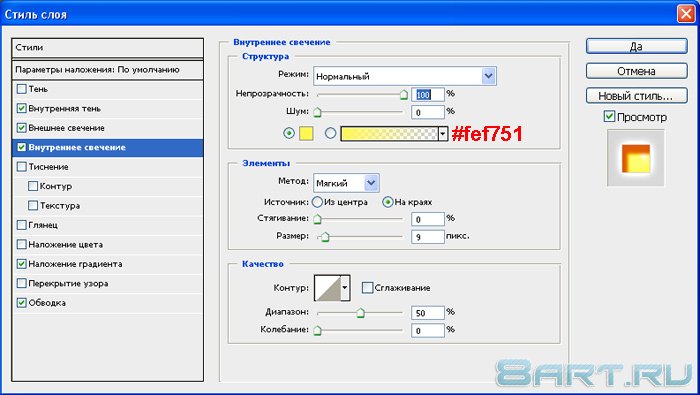The image size is (700, 395).
Task: Select the Обводка list entry label
Action: [x=47, y=303]
